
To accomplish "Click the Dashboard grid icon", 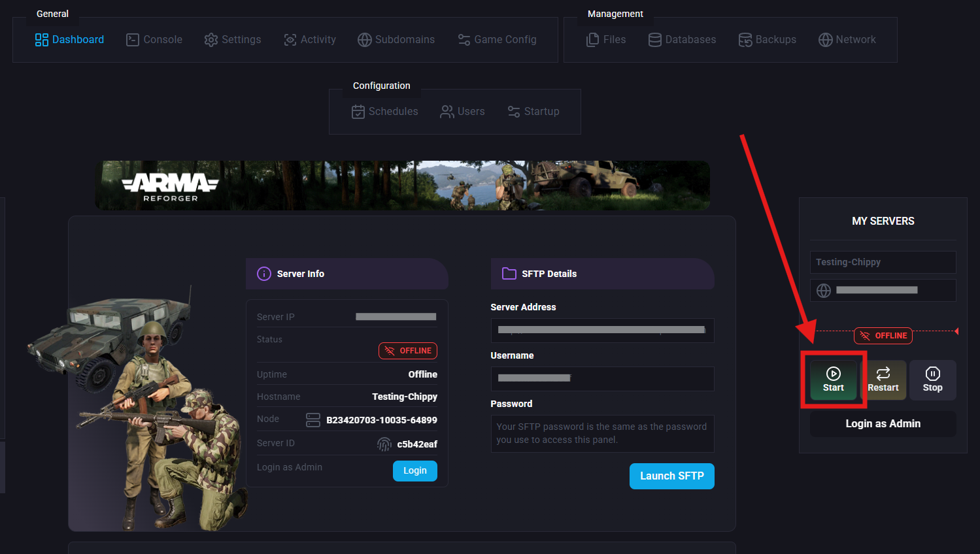I will click(x=42, y=40).
